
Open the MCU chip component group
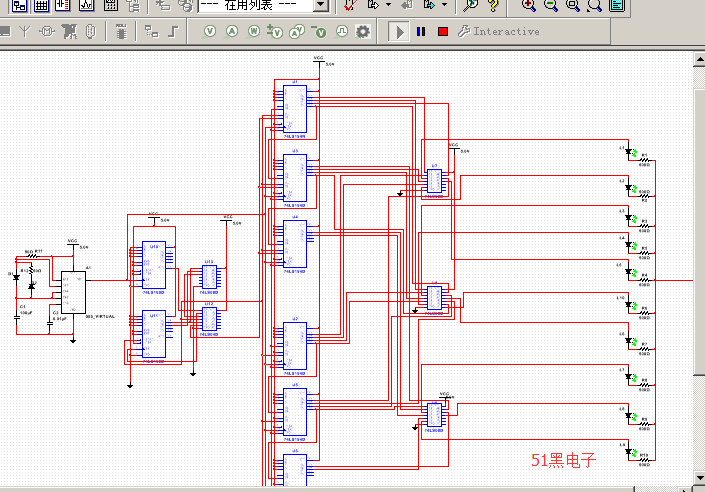click(x=121, y=31)
